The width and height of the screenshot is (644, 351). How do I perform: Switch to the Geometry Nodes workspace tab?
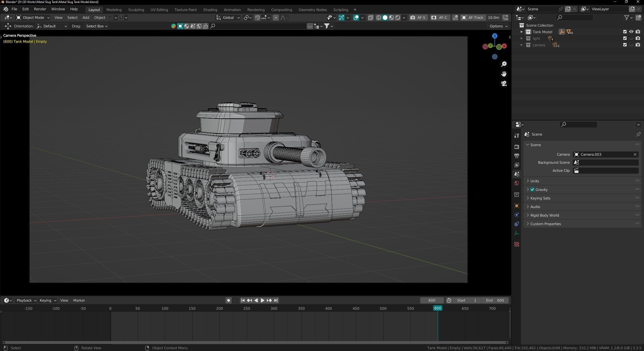pyautogui.click(x=313, y=10)
